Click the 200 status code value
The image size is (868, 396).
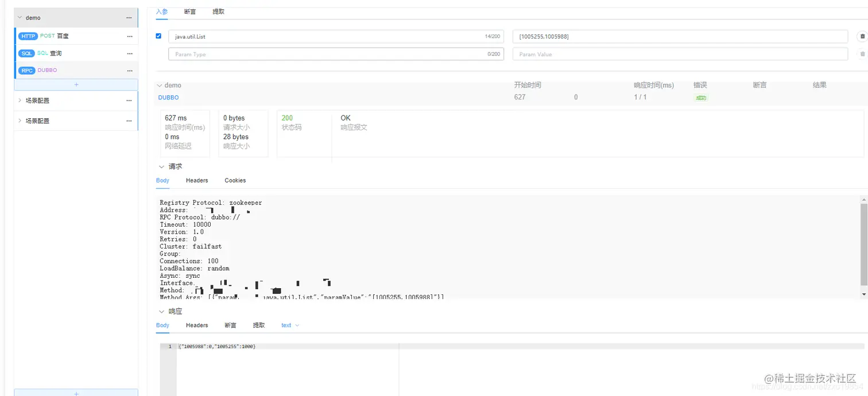287,118
